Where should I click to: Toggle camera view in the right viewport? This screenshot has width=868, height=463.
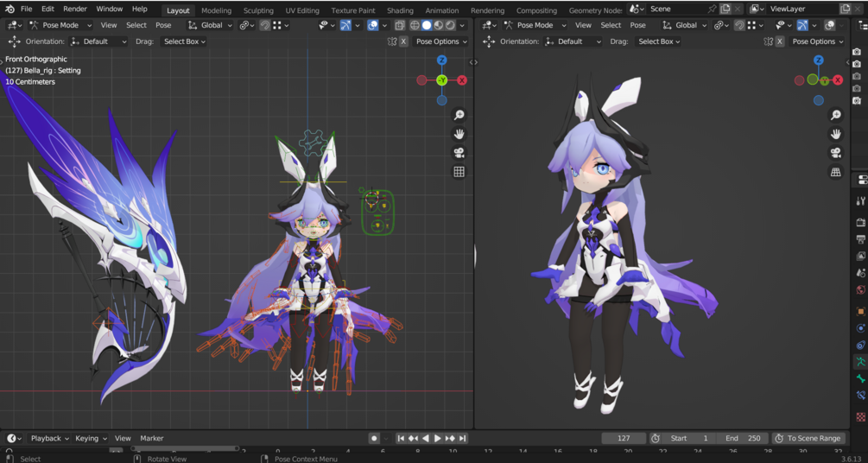[x=836, y=153]
